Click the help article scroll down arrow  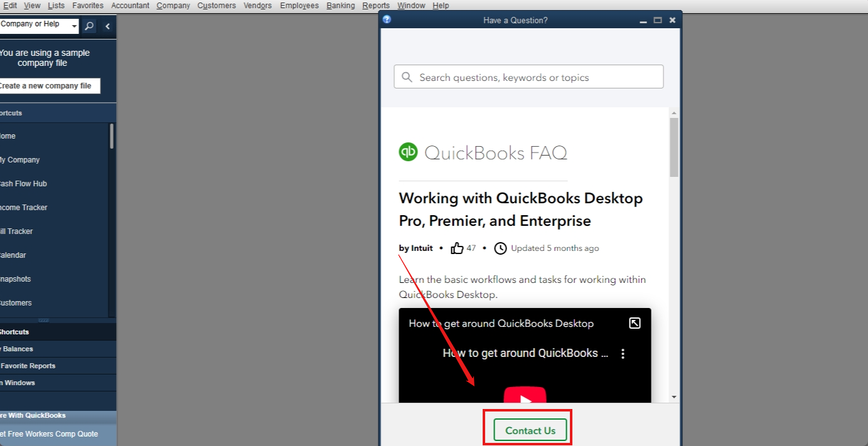pyautogui.click(x=674, y=397)
